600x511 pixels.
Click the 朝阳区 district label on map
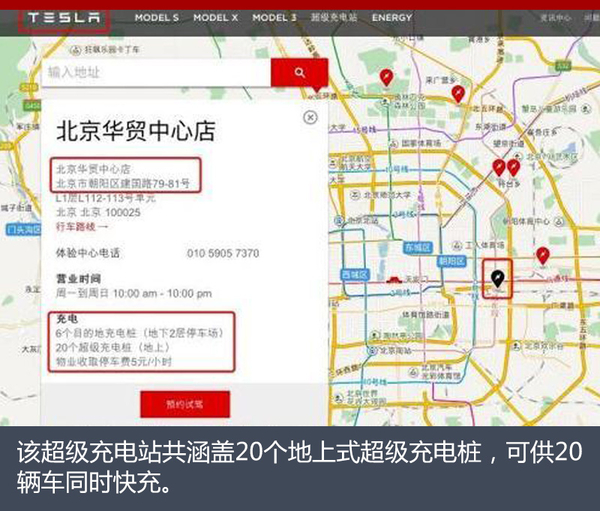coord(452,261)
